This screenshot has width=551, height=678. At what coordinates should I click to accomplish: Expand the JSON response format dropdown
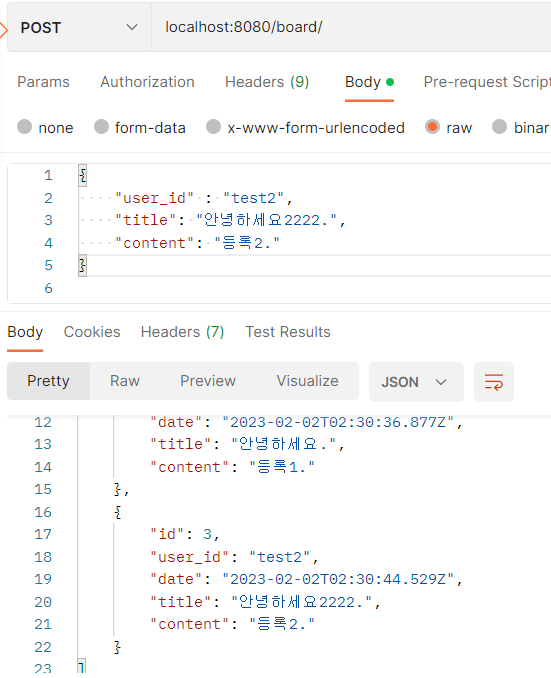pos(416,382)
